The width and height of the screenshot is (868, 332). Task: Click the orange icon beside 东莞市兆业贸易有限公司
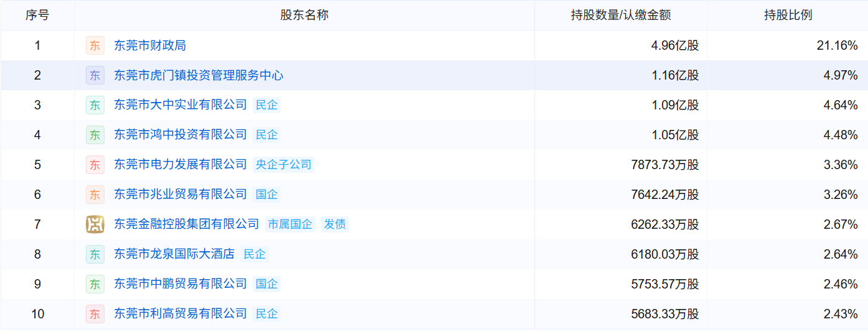point(95,195)
